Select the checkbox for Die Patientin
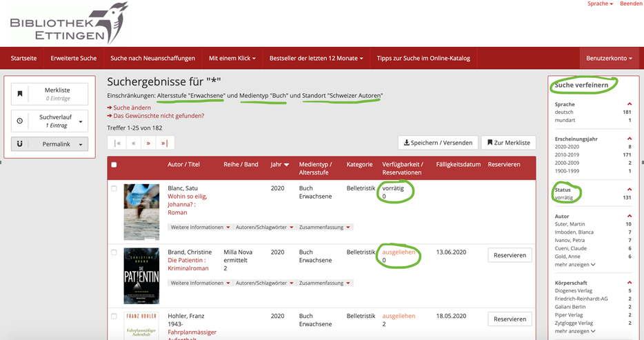This screenshot has width=644, height=340. (x=114, y=252)
